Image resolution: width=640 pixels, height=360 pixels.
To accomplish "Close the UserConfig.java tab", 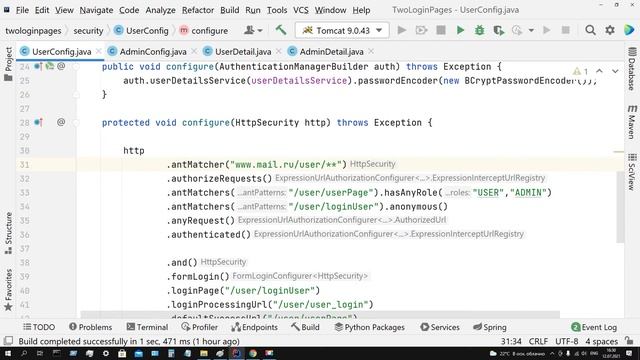I will (98, 51).
